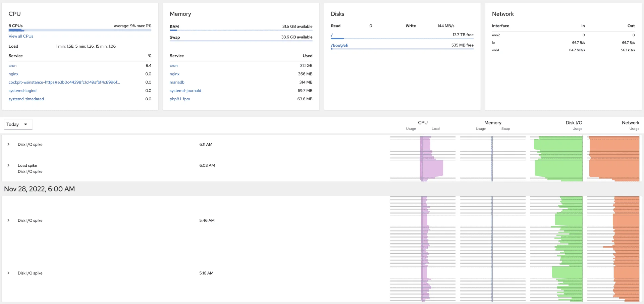This screenshot has height=304, width=644.
Task: Click the RAM usage progress bar
Action: pos(241,30)
